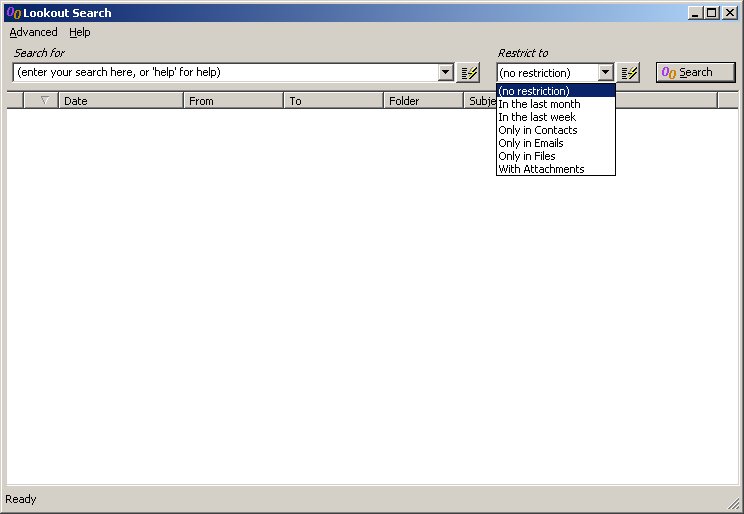This screenshot has width=744, height=514.
Task: Click the quick-action icon beside Restrict to
Action: tap(629, 73)
